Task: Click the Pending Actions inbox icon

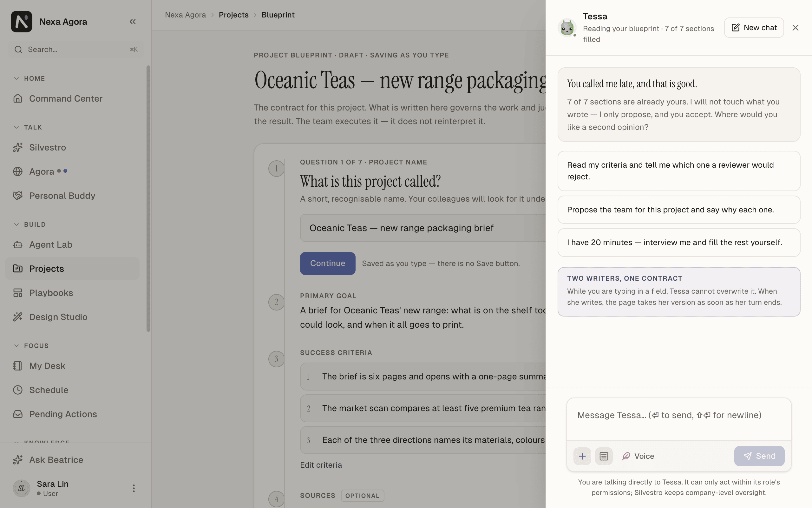Action: click(x=18, y=414)
